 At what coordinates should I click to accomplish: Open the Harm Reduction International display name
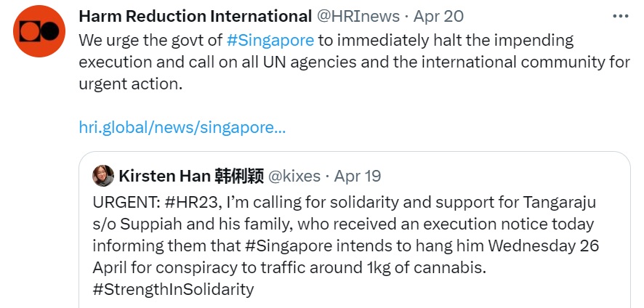[x=195, y=15]
